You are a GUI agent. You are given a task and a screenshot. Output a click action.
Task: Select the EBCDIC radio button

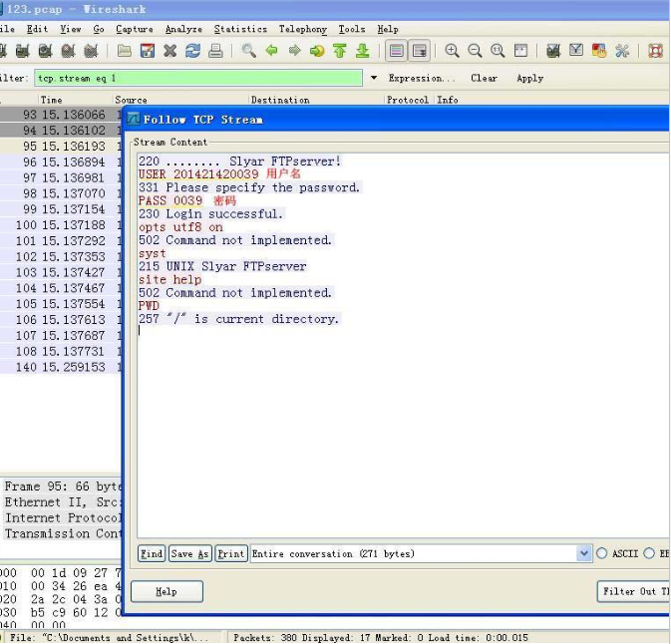(650, 554)
